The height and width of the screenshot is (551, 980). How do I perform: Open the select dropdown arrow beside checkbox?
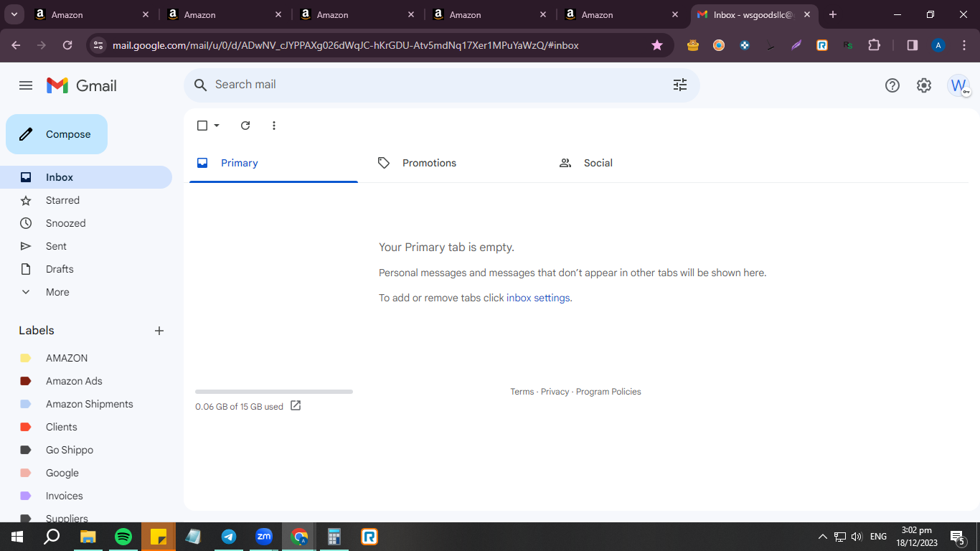click(217, 126)
